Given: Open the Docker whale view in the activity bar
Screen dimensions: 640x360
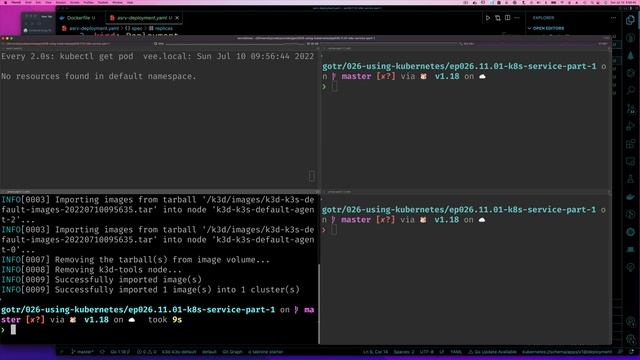Looking at the screenshot, I should click(x=631, y=197).
